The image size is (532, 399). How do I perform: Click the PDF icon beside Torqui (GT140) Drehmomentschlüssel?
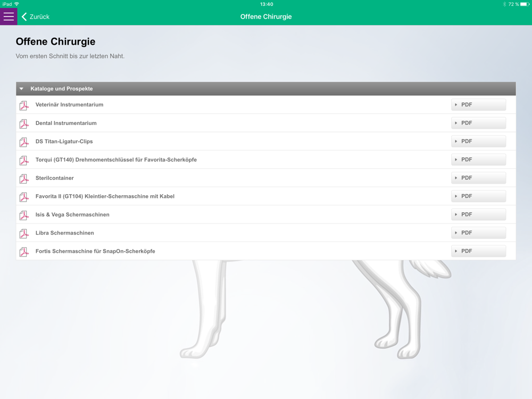(24, 160)
